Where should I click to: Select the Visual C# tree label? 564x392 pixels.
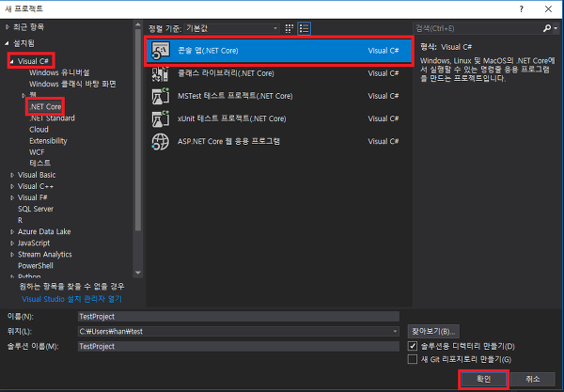click(33, 61)
